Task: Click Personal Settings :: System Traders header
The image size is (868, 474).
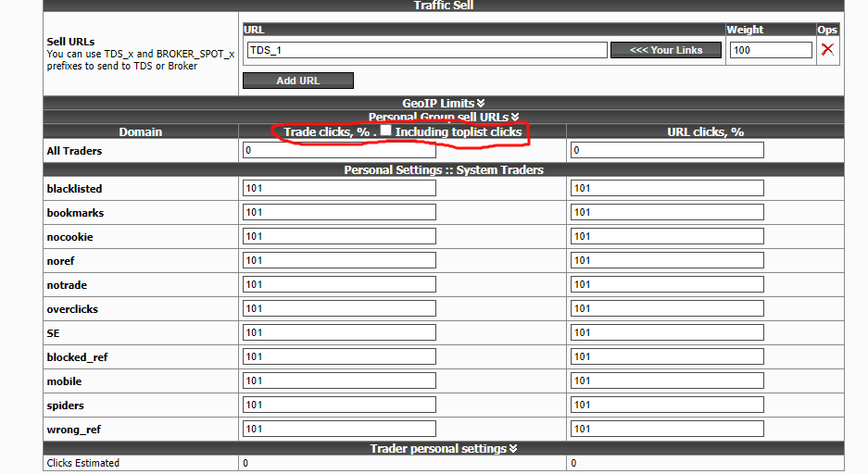Action: point(444,169)
